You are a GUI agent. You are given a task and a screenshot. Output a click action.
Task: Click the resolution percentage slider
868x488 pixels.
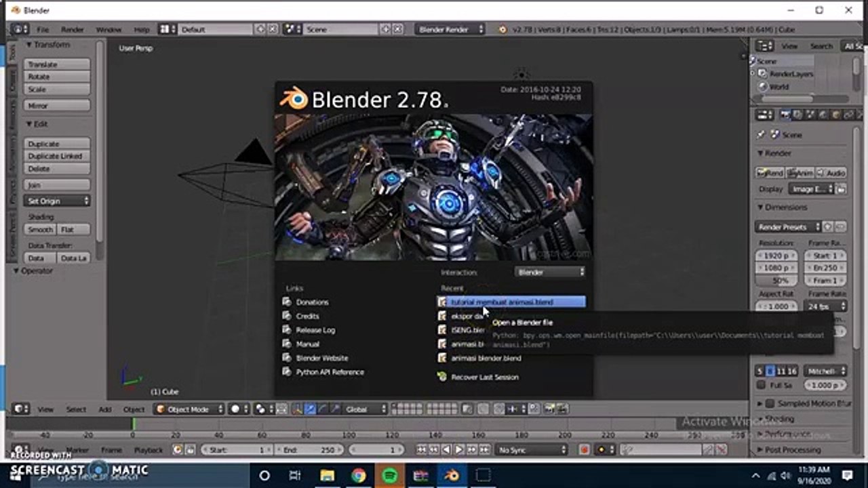pos(777,281)
